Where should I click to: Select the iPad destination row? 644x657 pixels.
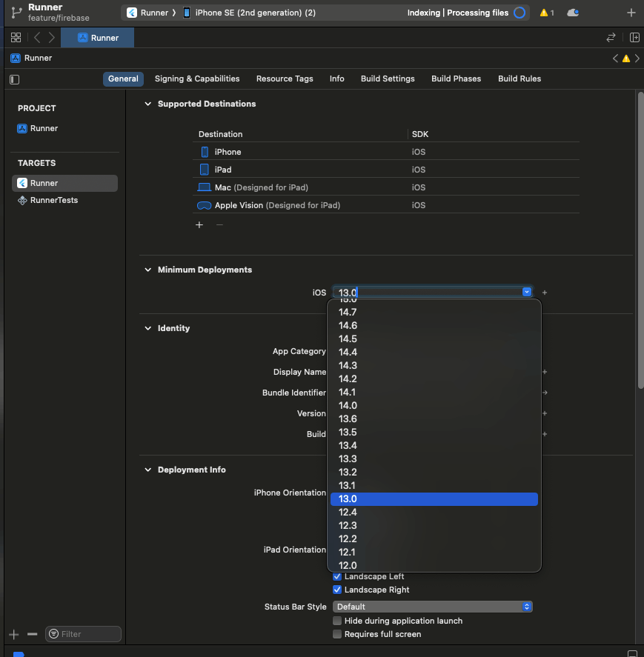(x=385, y=170)
